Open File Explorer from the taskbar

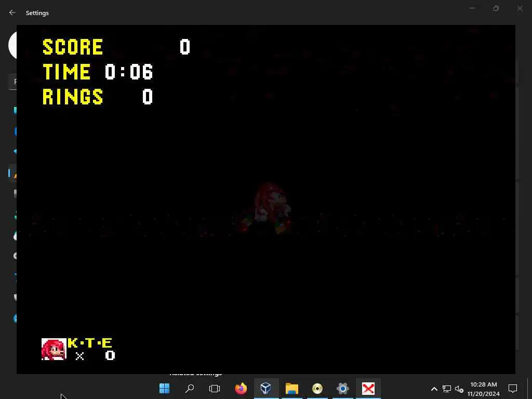click(x=292, y=388)
